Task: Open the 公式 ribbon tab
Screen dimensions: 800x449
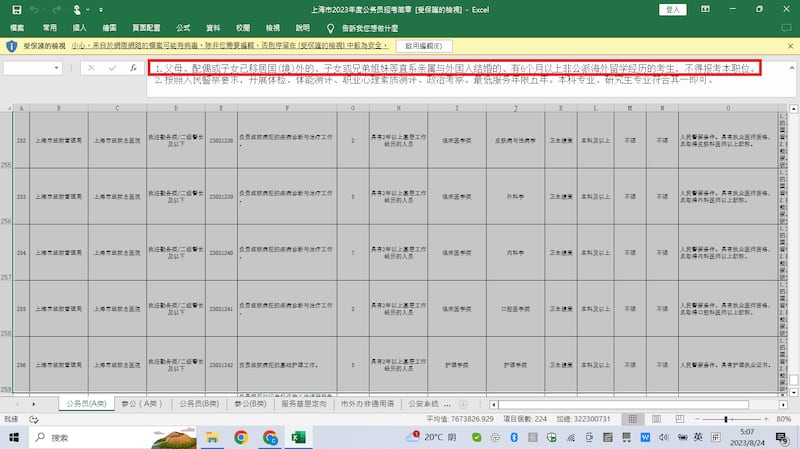Action: tap(183, 27)
